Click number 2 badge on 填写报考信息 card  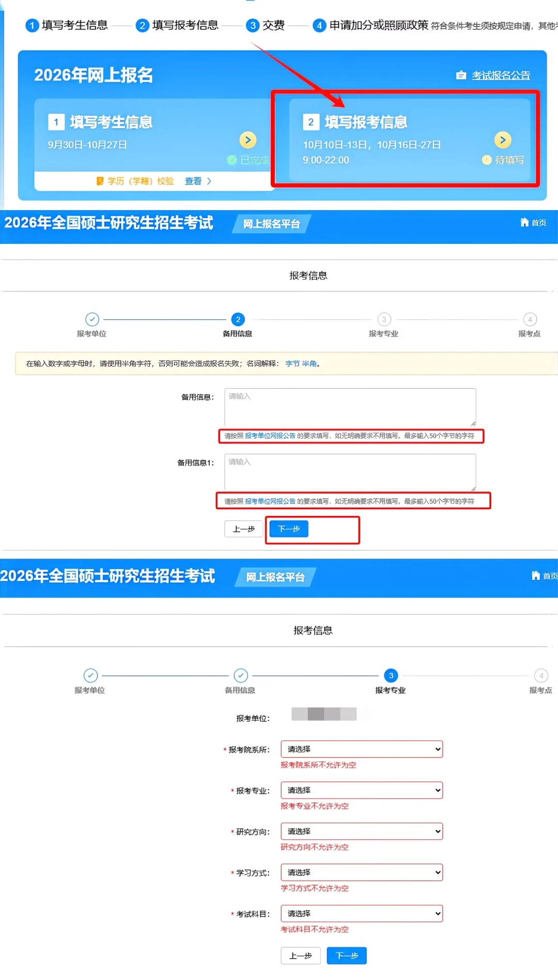coord(311,122)
